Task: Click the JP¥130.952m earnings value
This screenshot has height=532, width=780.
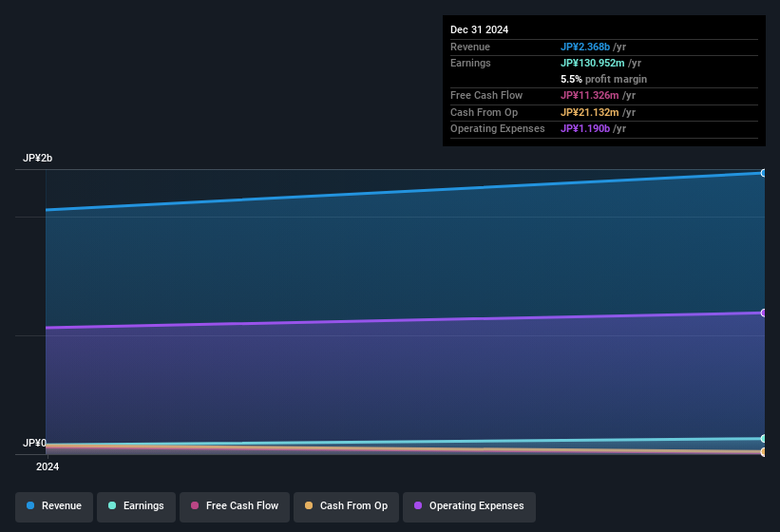Action: (593, 63)
